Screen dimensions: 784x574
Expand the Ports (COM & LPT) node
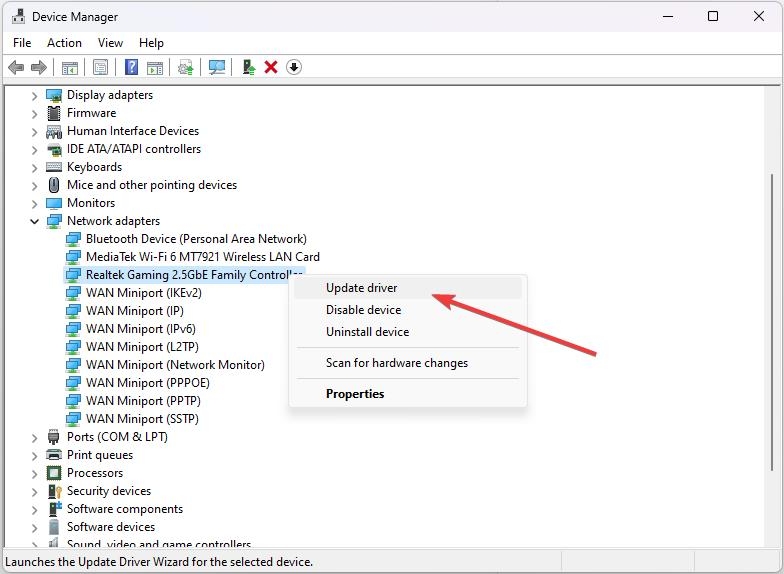pos(34,438)
